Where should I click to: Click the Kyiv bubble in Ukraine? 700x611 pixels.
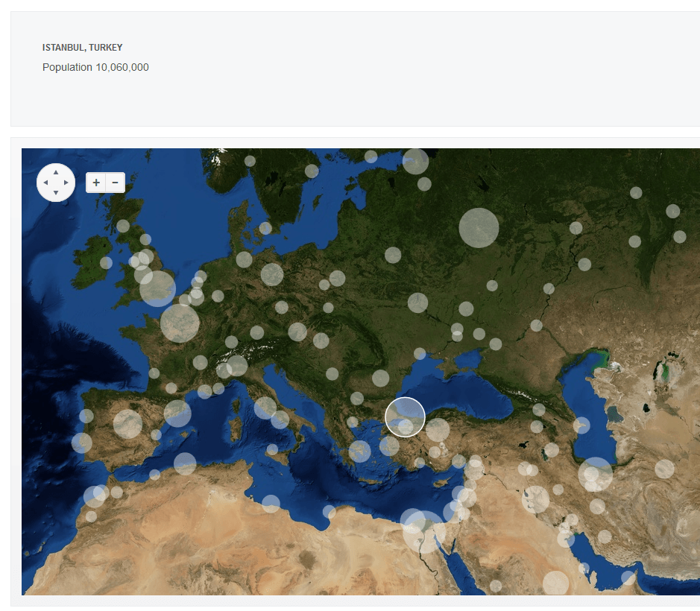[417, 303]
